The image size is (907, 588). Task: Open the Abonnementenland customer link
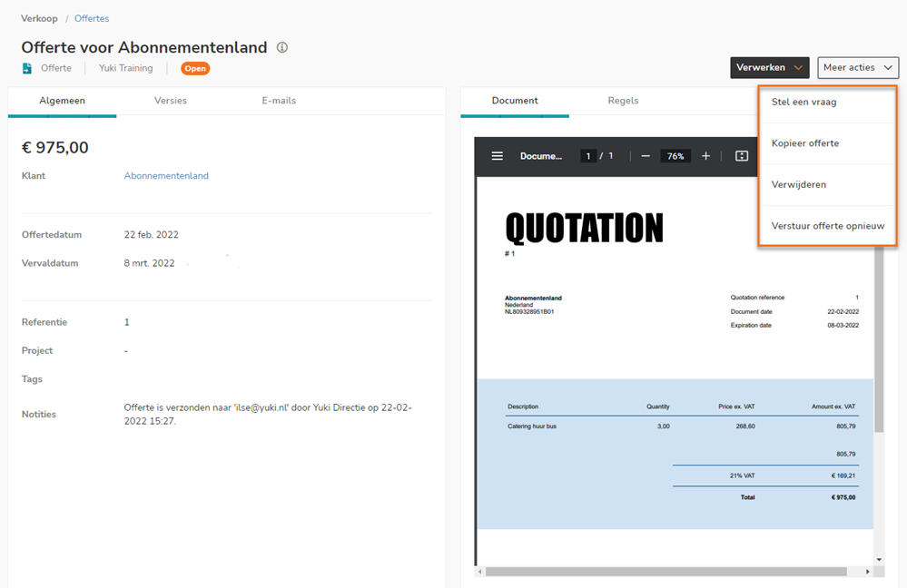pos(166,176)
